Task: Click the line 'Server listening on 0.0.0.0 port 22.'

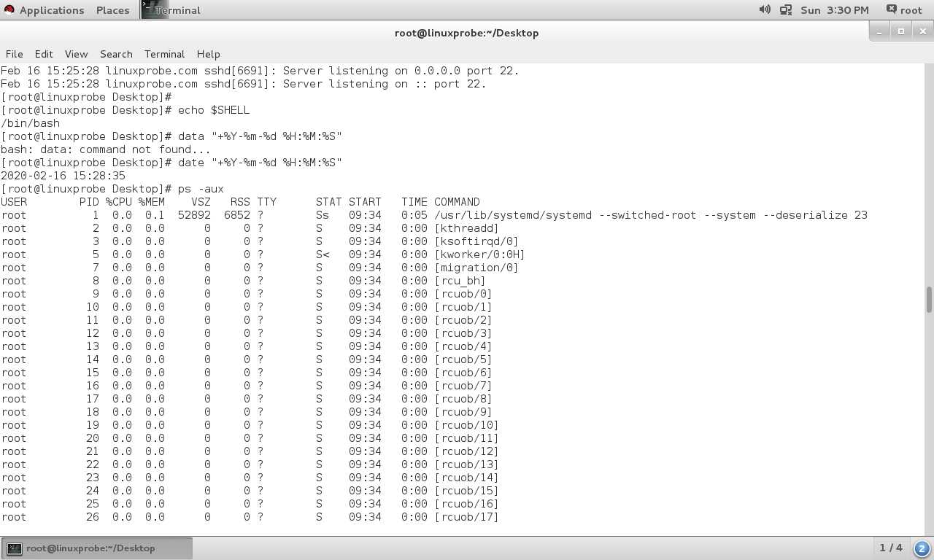Action: point(401,71)
